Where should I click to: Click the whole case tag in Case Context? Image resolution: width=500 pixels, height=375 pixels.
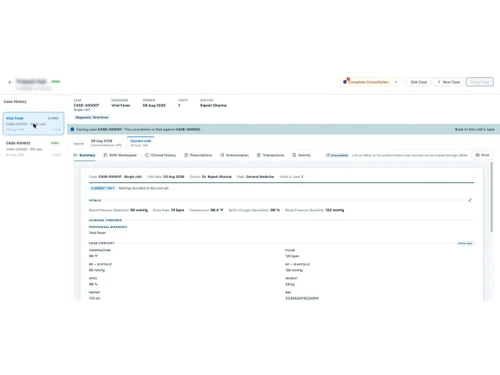(465, 243)
